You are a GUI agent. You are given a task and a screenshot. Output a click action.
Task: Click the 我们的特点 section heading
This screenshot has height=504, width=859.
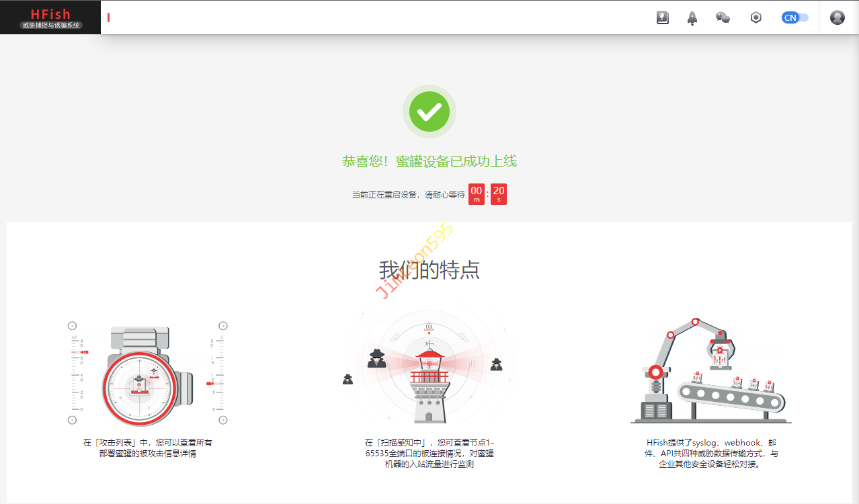[429, 270]
